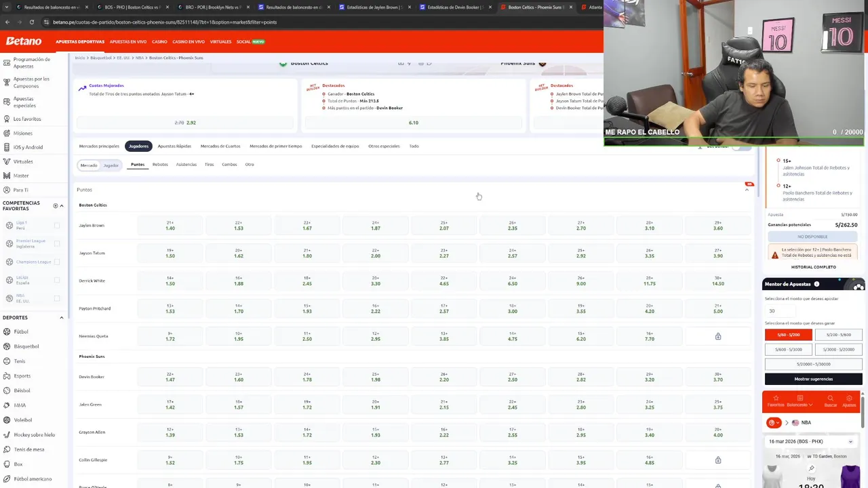Image resolution: width=868 pixels, height=488 pixels.
Task: Select the S/60 - S/200 winnings range
Action: [789, 335]
